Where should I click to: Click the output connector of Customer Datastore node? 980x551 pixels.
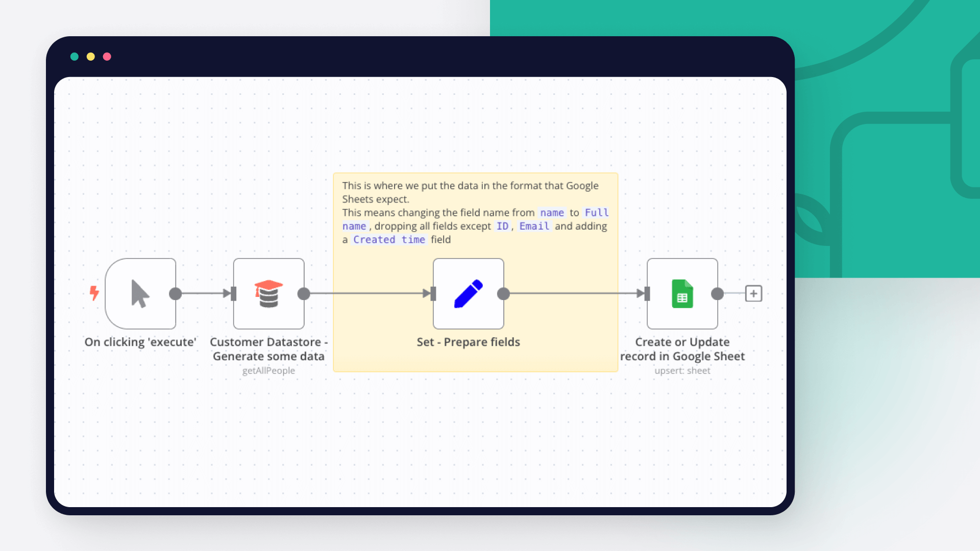(x=305, y=293)
